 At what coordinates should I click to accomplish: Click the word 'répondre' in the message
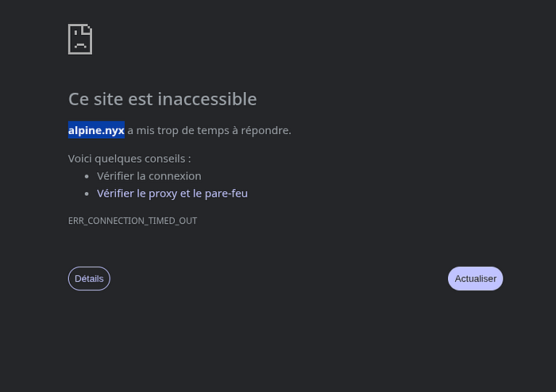tap(264, 129)
